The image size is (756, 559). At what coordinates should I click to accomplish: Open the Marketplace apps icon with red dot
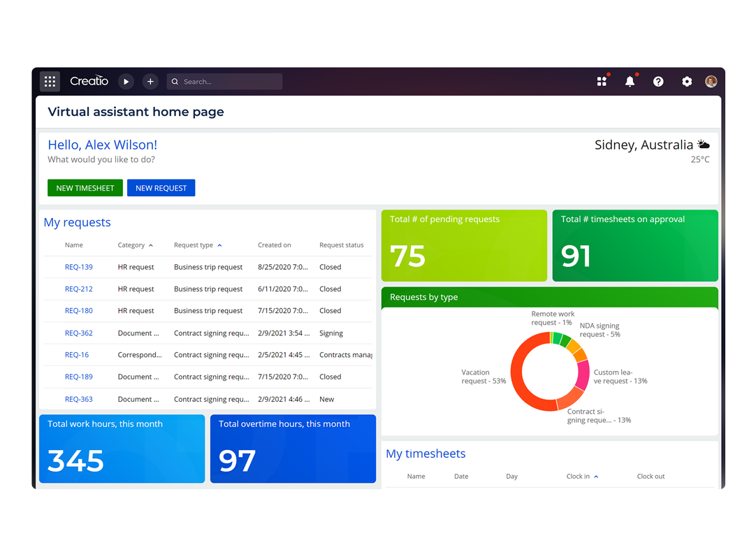click(602, 81)
